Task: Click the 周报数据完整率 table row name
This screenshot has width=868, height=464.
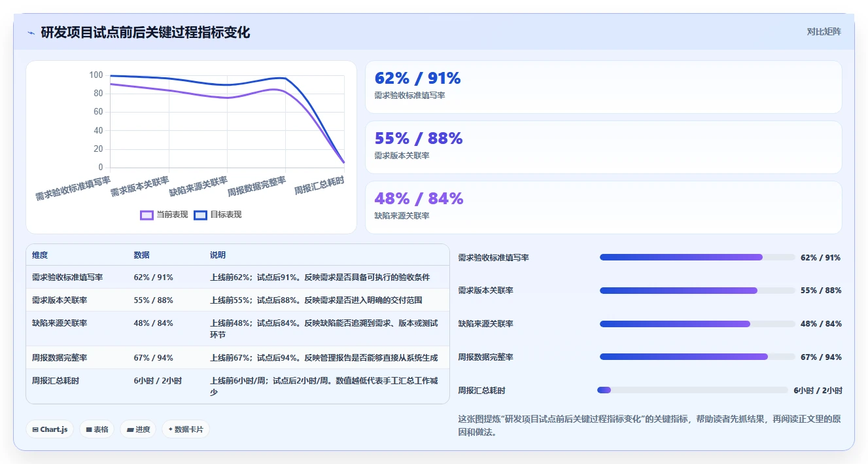Action: pos(60,358)
